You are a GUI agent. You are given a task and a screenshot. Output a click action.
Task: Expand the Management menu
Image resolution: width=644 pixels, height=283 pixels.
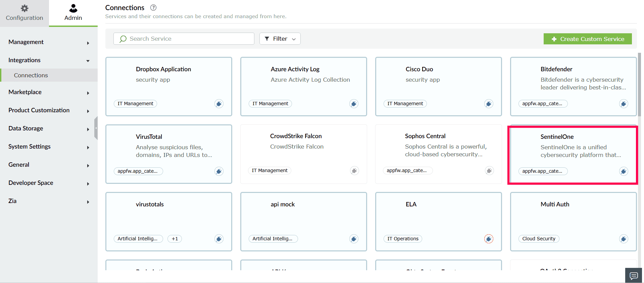(x=49, y=42)
